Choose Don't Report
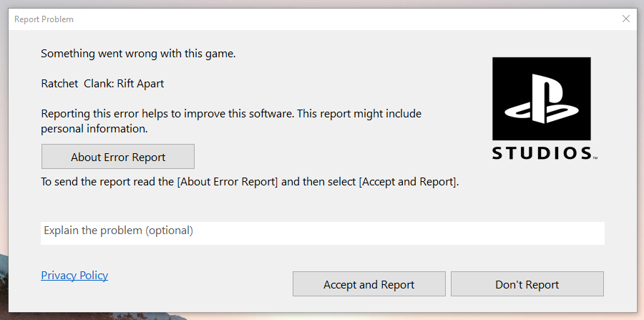Image resolution: width=644 pixels, height=320 pixels. 527,284
